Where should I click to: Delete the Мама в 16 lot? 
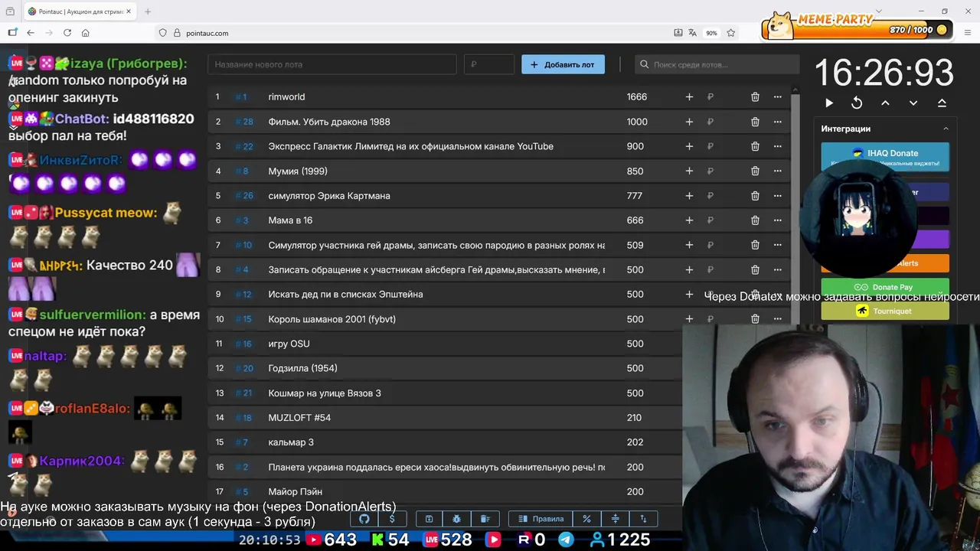(x=755, y=220)
